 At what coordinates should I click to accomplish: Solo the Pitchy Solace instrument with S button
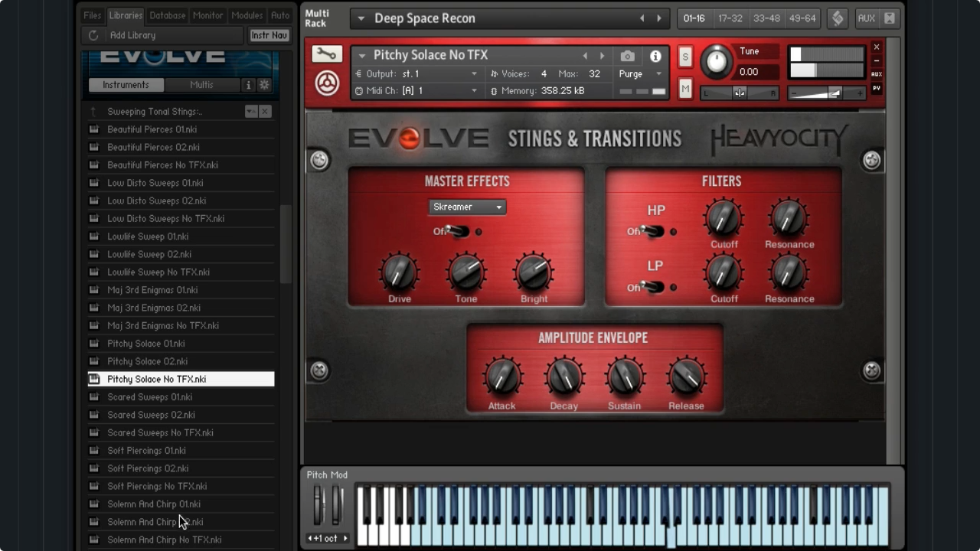tap(684, 57)
